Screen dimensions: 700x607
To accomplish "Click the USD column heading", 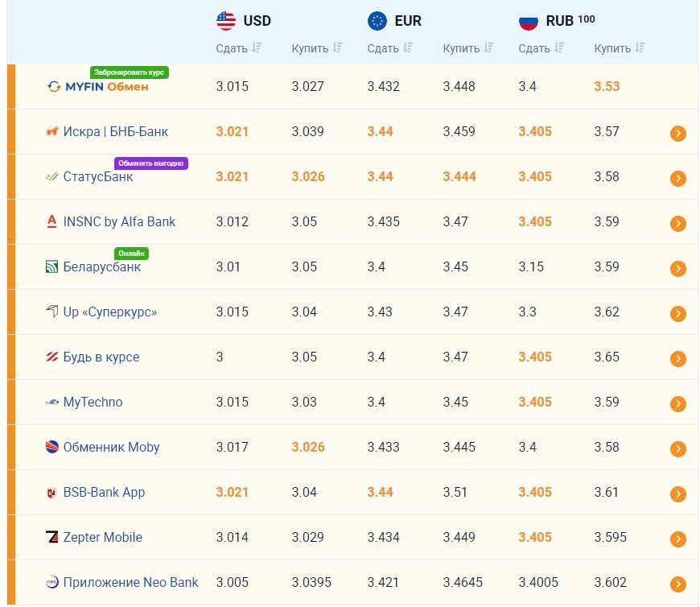I will [257, 21].
